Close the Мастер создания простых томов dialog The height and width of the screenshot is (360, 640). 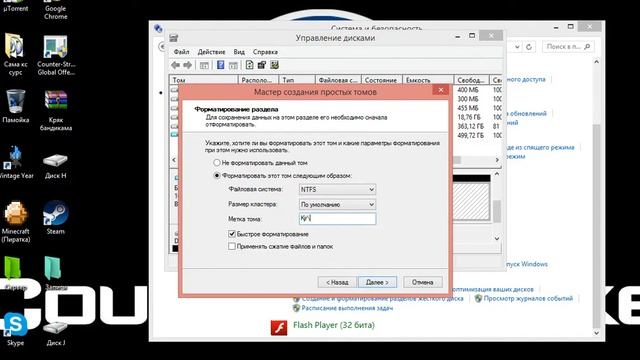[440, 90]
